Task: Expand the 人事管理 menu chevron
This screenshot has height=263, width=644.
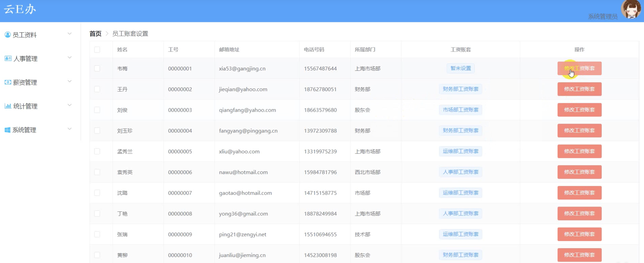Action: 70,57
